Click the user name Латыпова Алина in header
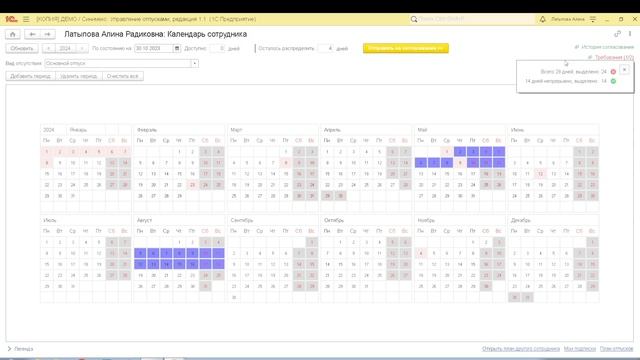This screenshot has height=360, width=640. [x=567, y=19]
